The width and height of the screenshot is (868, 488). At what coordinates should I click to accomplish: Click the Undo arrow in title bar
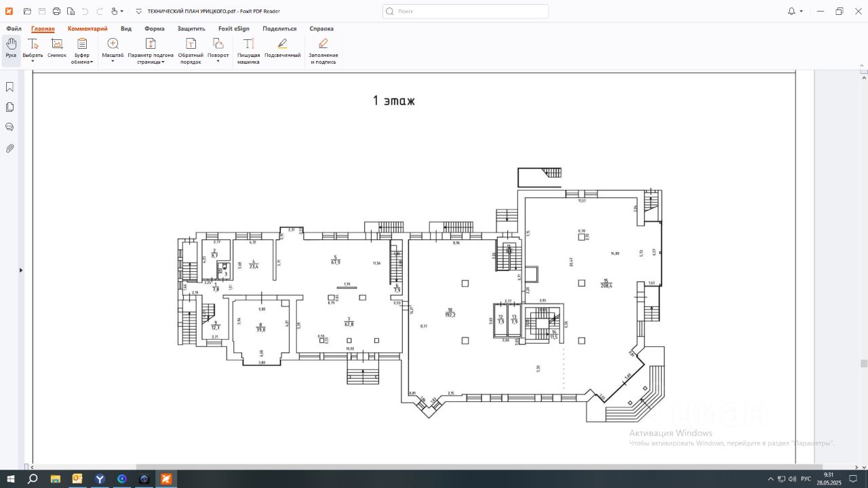(x=85, y=12)
